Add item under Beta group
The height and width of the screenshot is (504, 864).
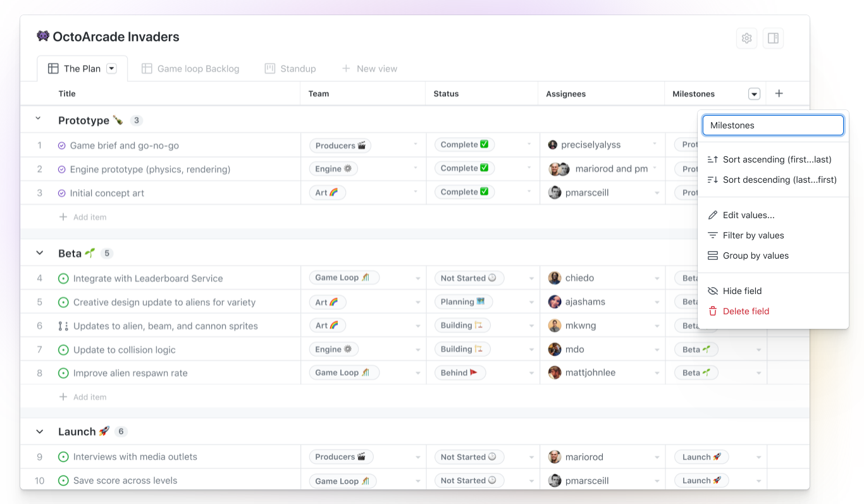83,397
